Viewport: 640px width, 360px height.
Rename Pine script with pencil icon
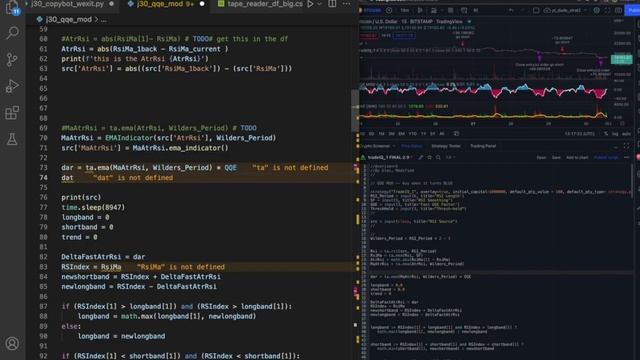click(x=421, y=158)
